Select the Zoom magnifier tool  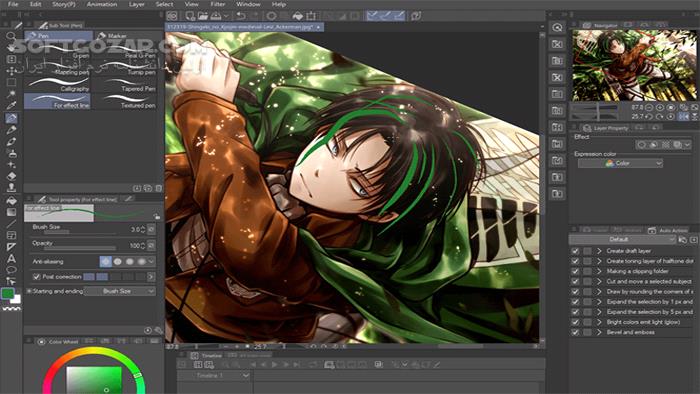[11, 36]
